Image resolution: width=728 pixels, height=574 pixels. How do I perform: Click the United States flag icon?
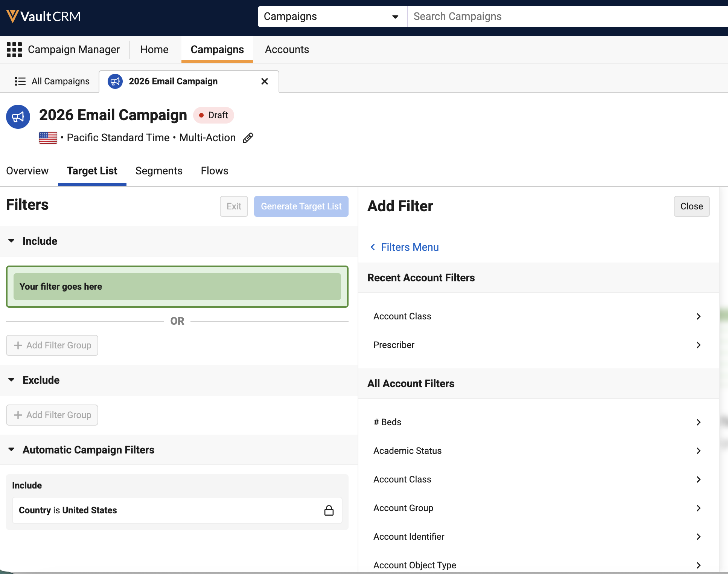[x=48, y=138]
